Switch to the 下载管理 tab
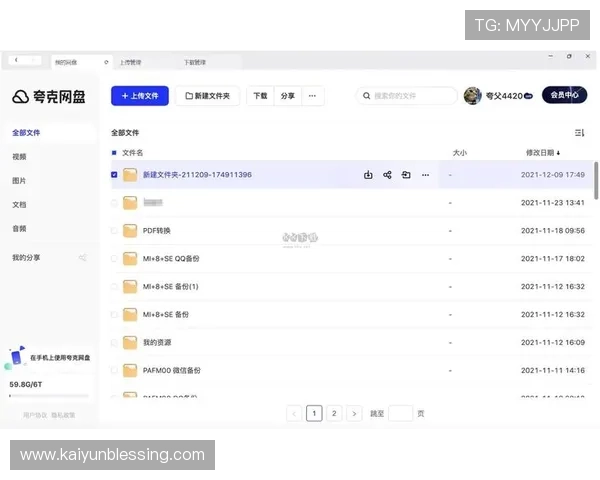This screenshot has width=600, height=480. pos(195,62)
